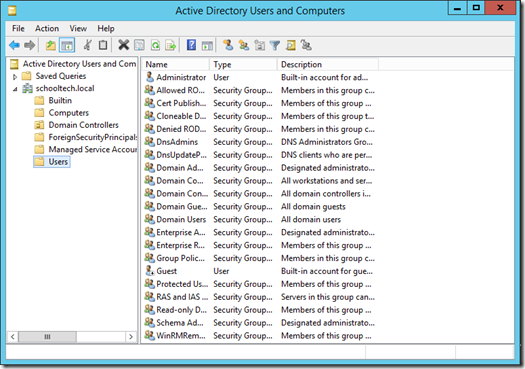The width and height of the screenshot is (525, 369).
Task: Click the Back arrow in the toolbar
Action: pyautogui.click(x=14, y=45)
